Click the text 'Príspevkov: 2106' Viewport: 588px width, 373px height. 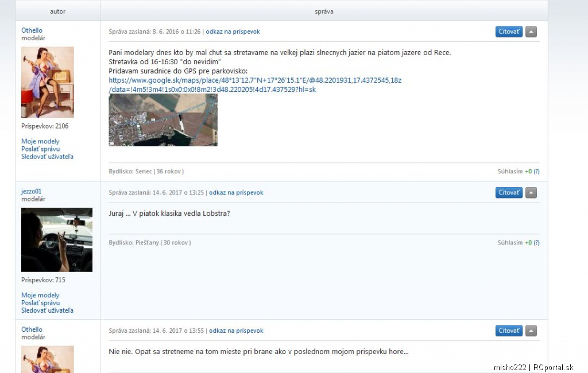coord(45,126)
